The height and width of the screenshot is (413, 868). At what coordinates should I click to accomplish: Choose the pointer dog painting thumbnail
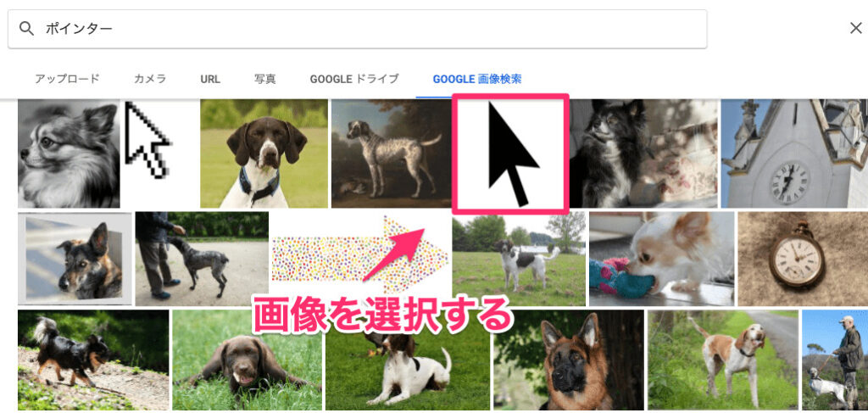tap(392, 153)
